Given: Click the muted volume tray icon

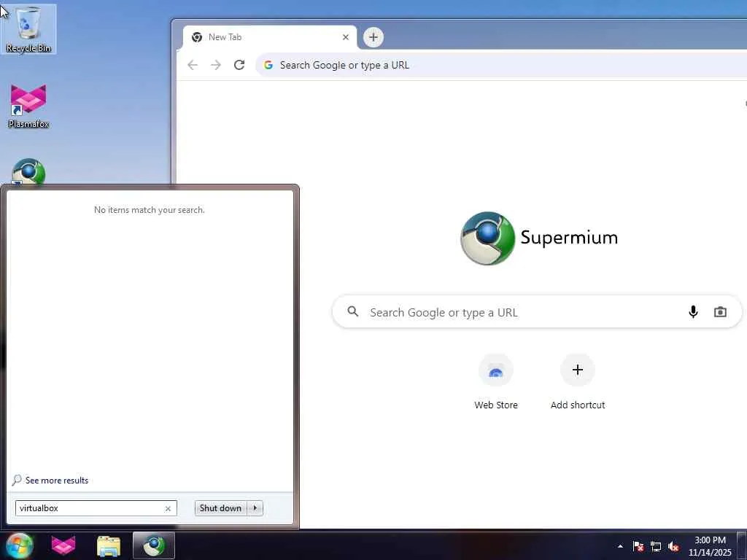Looking at the screenshot, I should 673,547.
